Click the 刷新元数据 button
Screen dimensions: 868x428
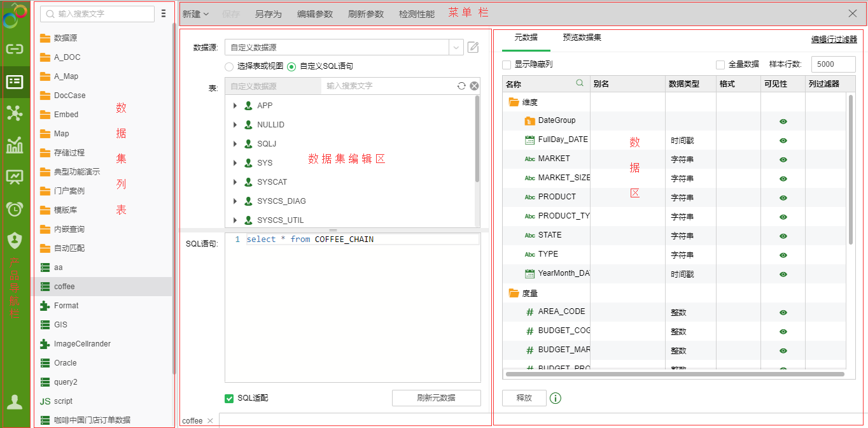(x=436, y=398)
